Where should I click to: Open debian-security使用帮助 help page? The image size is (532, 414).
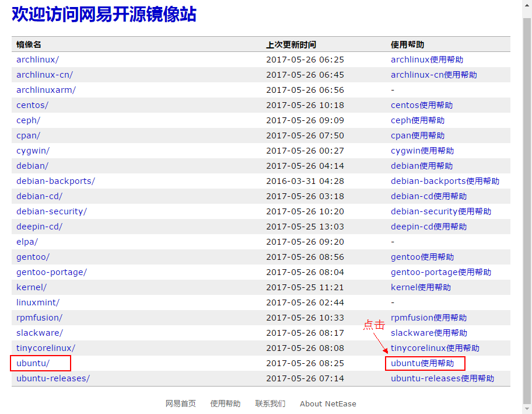point(441,211)
